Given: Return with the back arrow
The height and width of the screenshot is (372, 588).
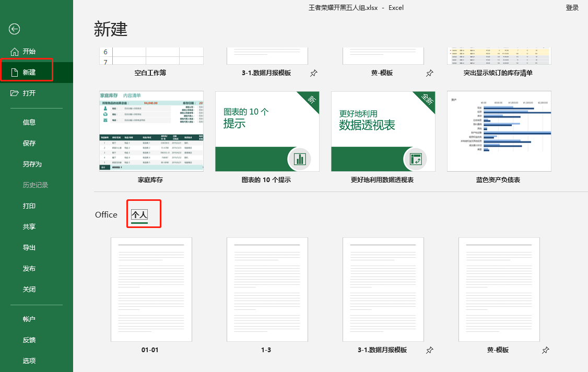Looking at the screenshot, I should point(14,29).
